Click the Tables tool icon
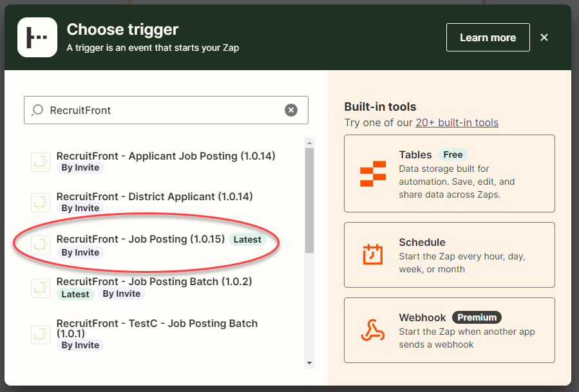Viewport: 579px width, 392px height. (373, 174)
